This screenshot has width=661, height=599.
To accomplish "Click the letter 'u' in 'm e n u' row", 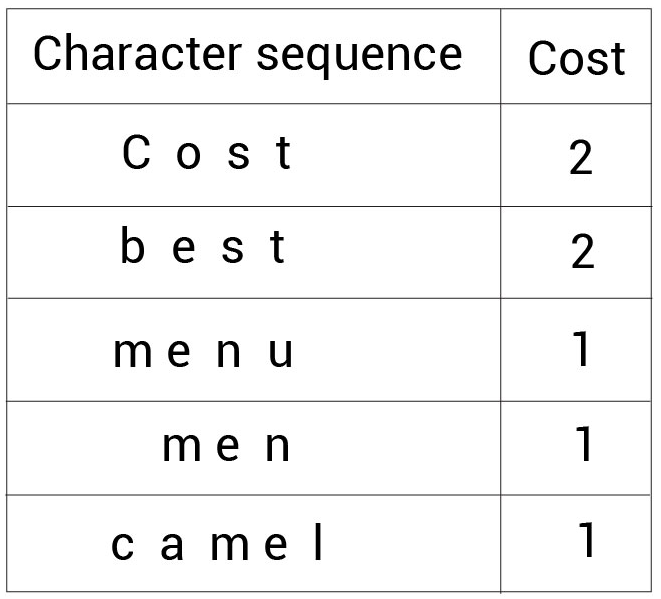I will click(x=281, y=352).
